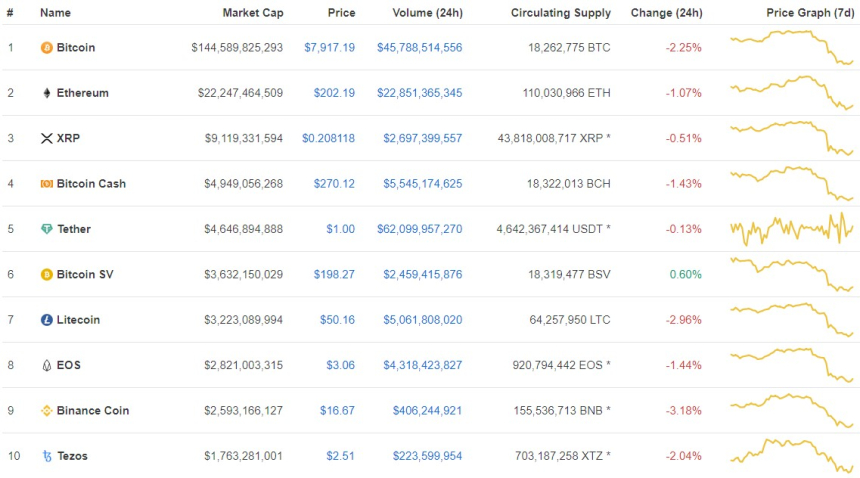Viewport: 860px width, 478px height.
Task: Open Tether volume $62,099,957,270 link
Action: coord(422,229)
